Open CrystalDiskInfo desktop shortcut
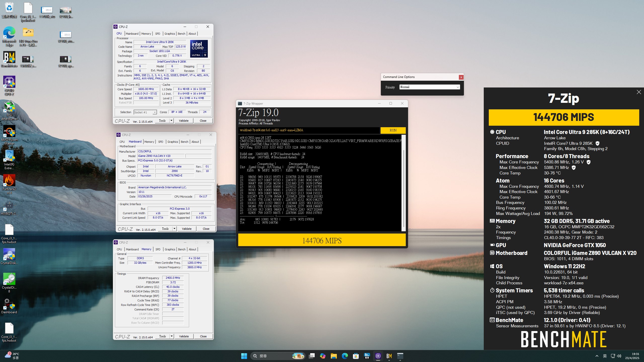 9,256
